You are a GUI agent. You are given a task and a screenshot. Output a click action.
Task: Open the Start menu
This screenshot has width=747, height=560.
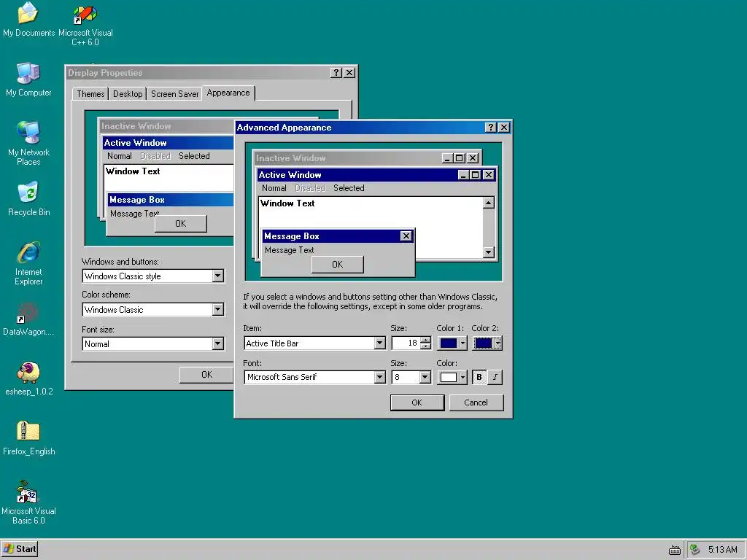point(20,549)
